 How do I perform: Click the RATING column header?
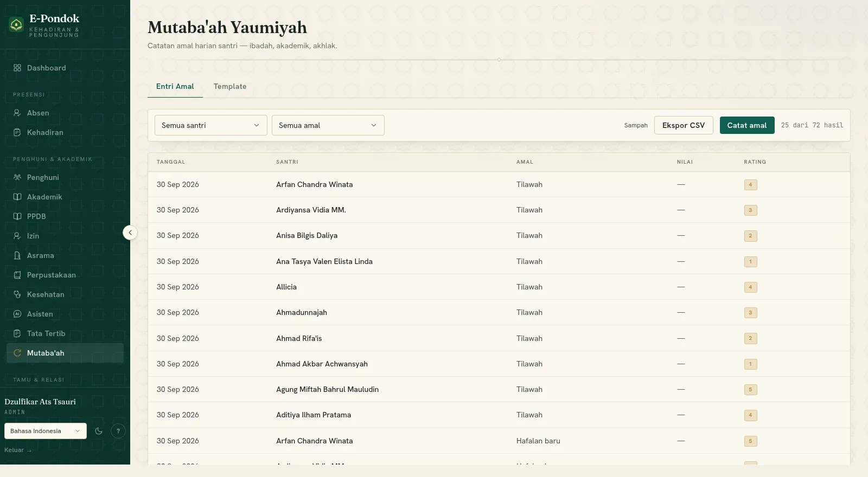[x=755, y=162]
